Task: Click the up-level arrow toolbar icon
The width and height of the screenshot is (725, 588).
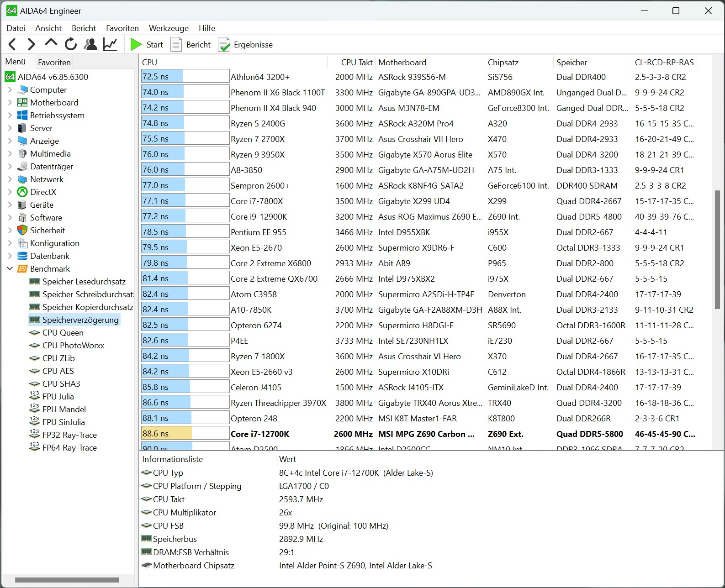Action: coord(51,43)
